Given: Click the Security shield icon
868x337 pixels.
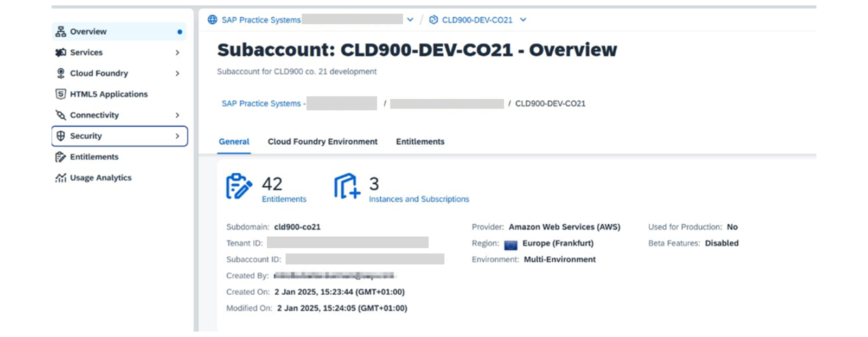Looking at the screenshot, I should (x=61, y=136).
